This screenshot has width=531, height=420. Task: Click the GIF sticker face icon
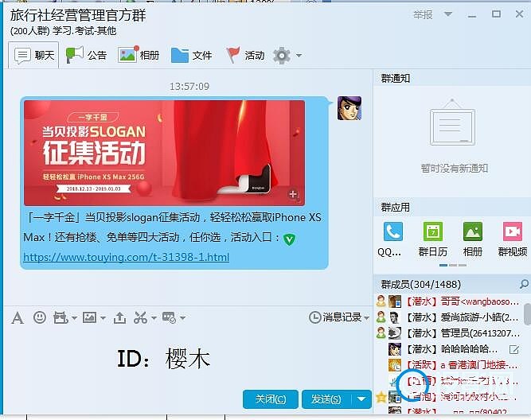pos(61,317)
